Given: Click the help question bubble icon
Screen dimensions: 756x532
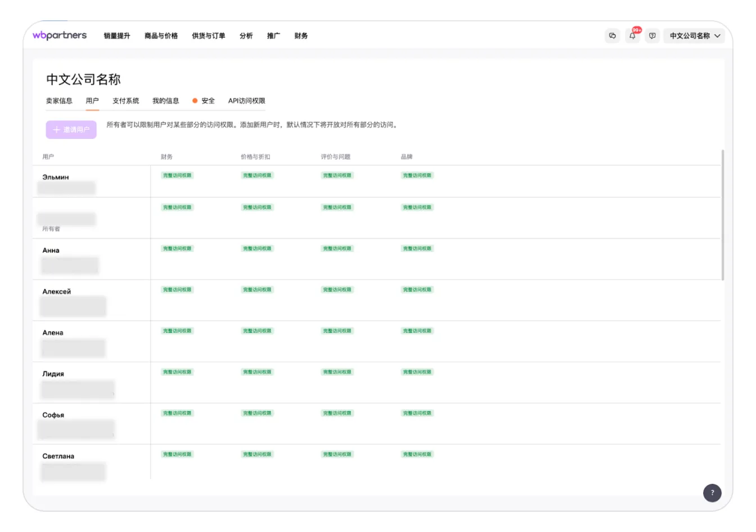Looking at the screenshot, I should [652, 35].
